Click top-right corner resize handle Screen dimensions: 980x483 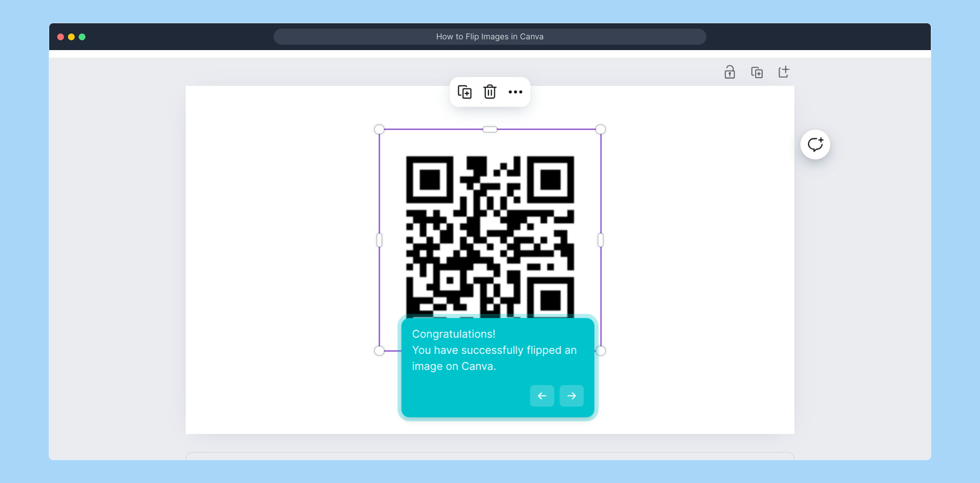tap(600, 129)
